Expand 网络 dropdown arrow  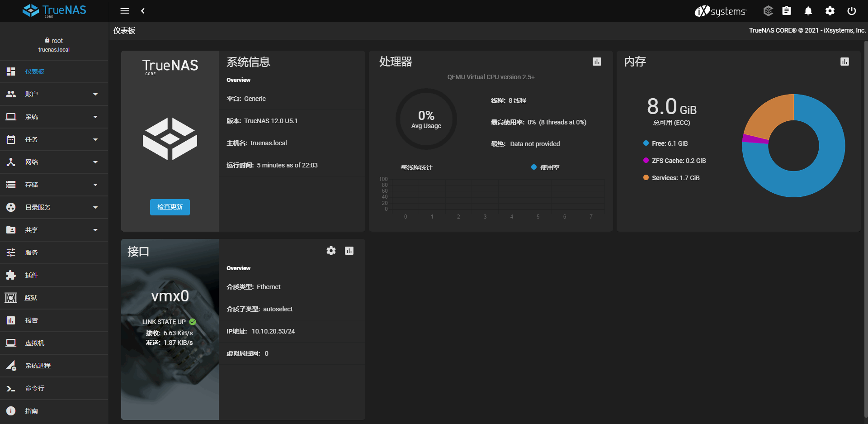pos(95,162)
